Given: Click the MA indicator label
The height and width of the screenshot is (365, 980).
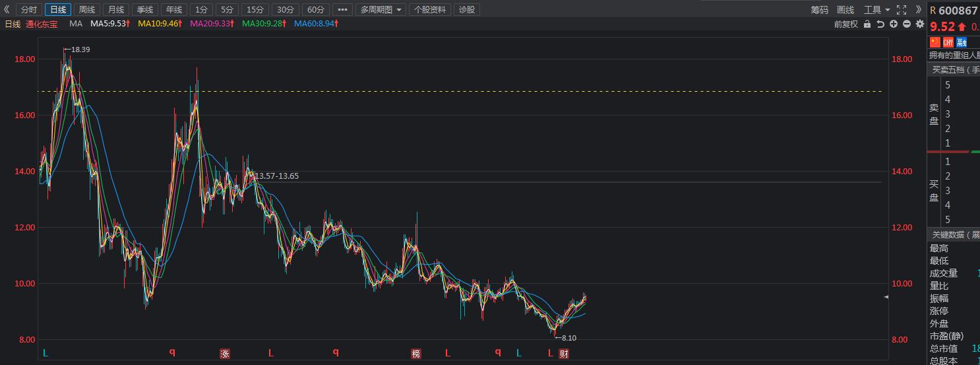Looking at the screenshot, I should point(76,24).
